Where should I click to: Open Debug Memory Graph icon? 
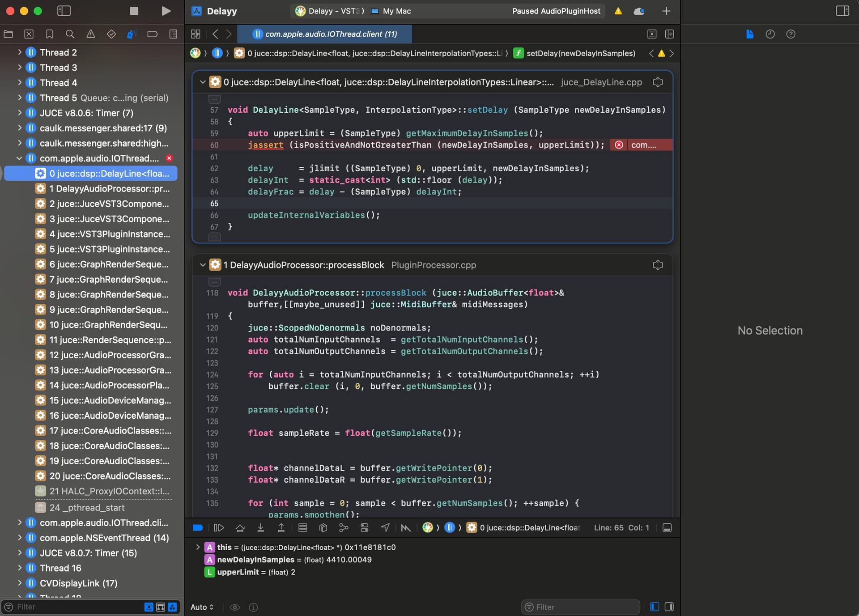tap(344, 528)
